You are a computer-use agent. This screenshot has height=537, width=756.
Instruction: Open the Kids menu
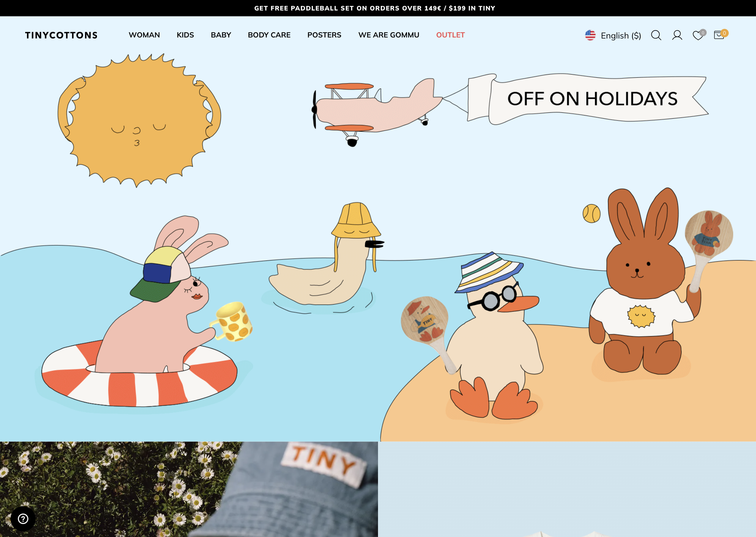[x=185, y=35]
